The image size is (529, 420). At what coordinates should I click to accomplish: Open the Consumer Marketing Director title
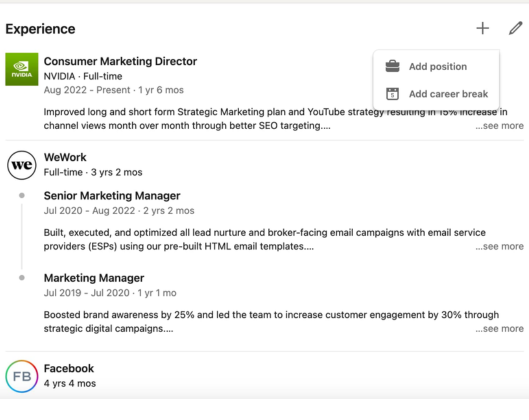coord(120,61)
